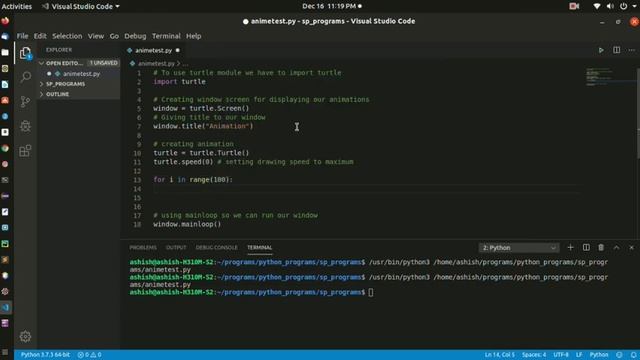Create a new terminal with plus icon
Screen dimensions: 640x360
tap(570, 247)
